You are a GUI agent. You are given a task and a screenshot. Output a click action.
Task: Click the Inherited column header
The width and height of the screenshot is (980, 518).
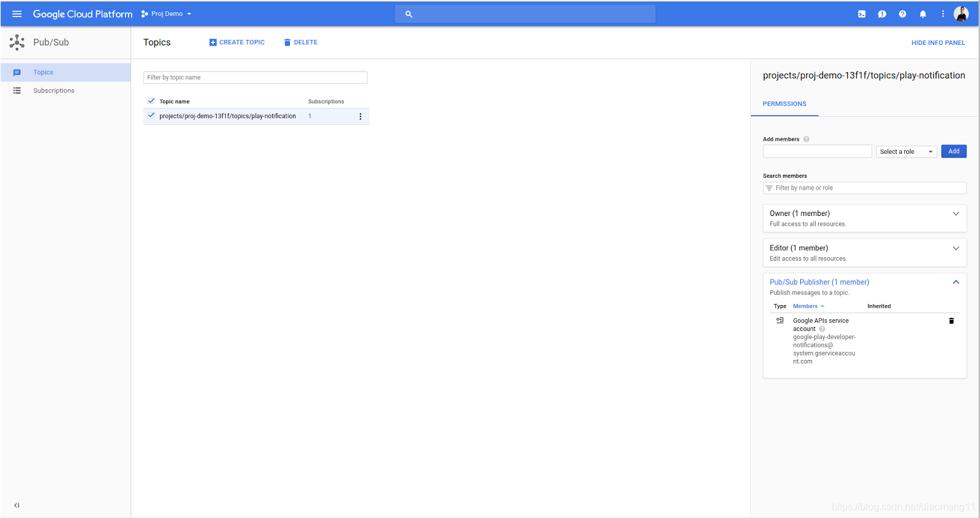coord(879,306)
